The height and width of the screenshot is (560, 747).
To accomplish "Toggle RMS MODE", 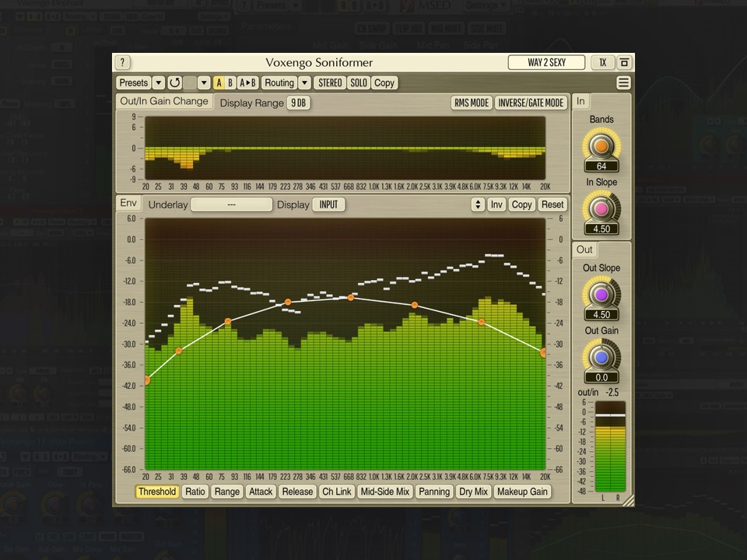I will (472, 103).
